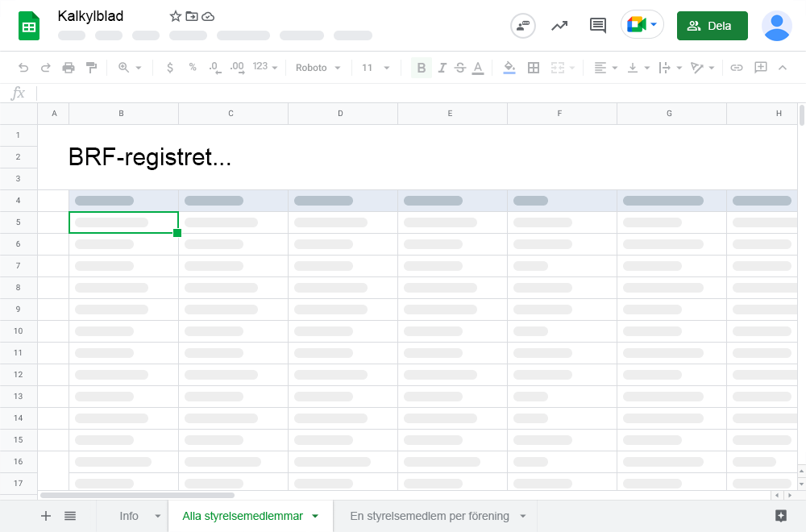The width and height of the screenshot is (806, 532).
Task: Click the formula bar input field
Action: click(x=403, y=94)
